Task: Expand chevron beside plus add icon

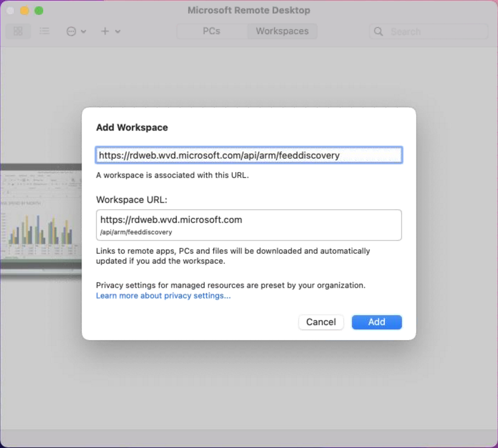Action: coord(118,32)
